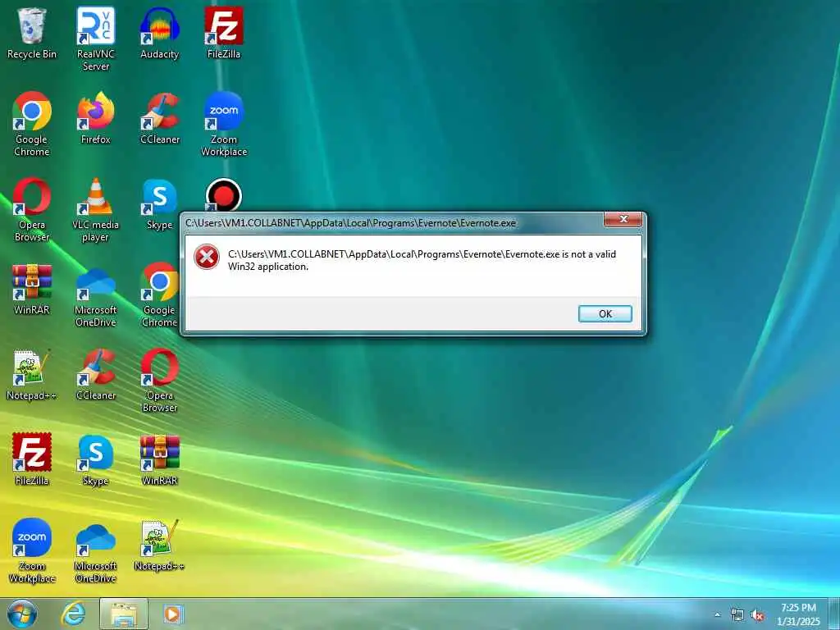The width and height of the screenshot is (840, 630).
Task: Click the 'is not a valid Win32 application' message text
Action: (422, 260)
